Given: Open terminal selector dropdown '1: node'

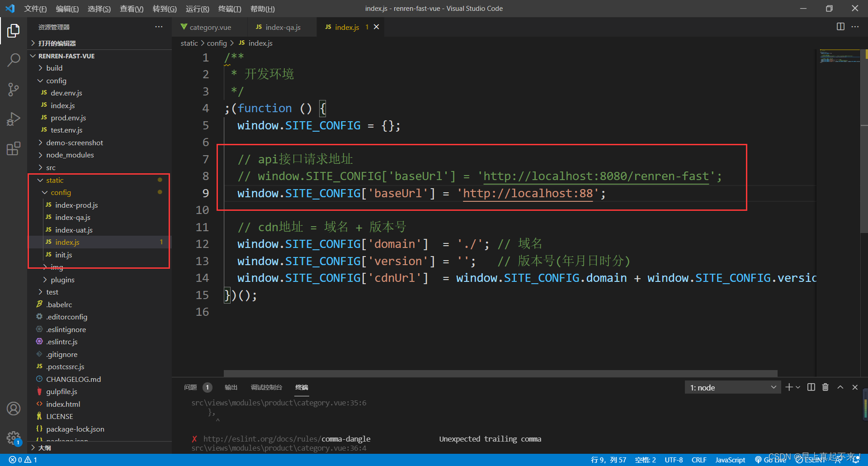Looking at the screenshot, I should pos(732,387).
